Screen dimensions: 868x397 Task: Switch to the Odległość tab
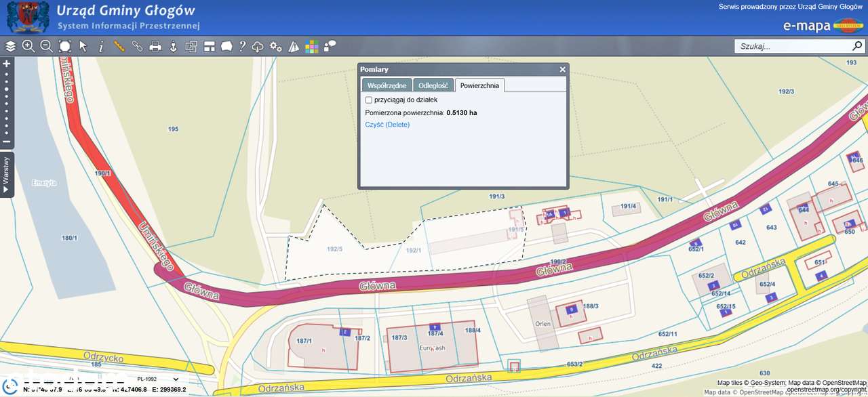pyautogui.click(x=433, y=85)
